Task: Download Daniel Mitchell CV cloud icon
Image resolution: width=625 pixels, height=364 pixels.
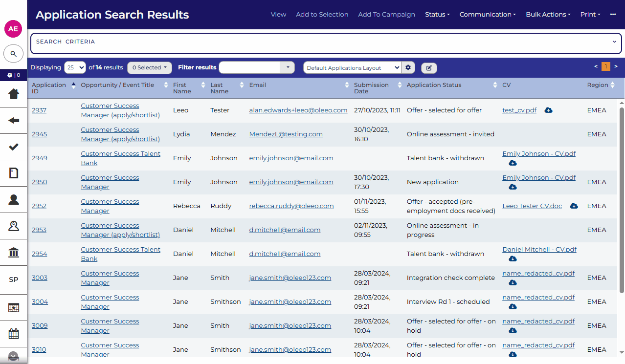Action: [513, 258]
